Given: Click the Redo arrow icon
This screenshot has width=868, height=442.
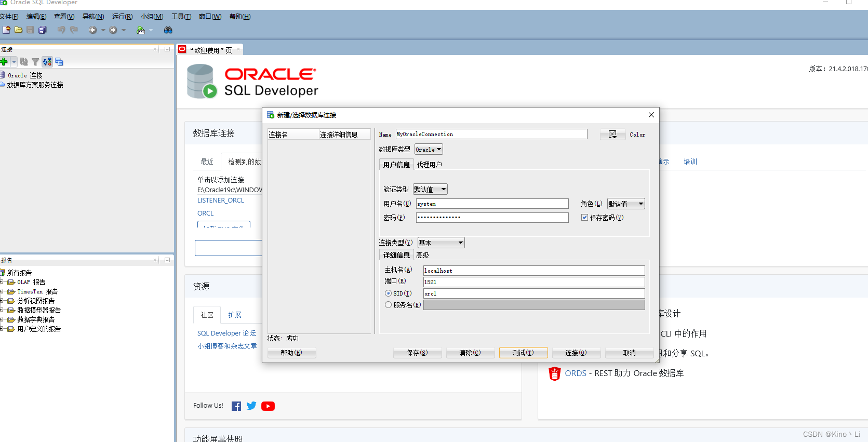Looking at the screenshot, I should tap(74, 30).
